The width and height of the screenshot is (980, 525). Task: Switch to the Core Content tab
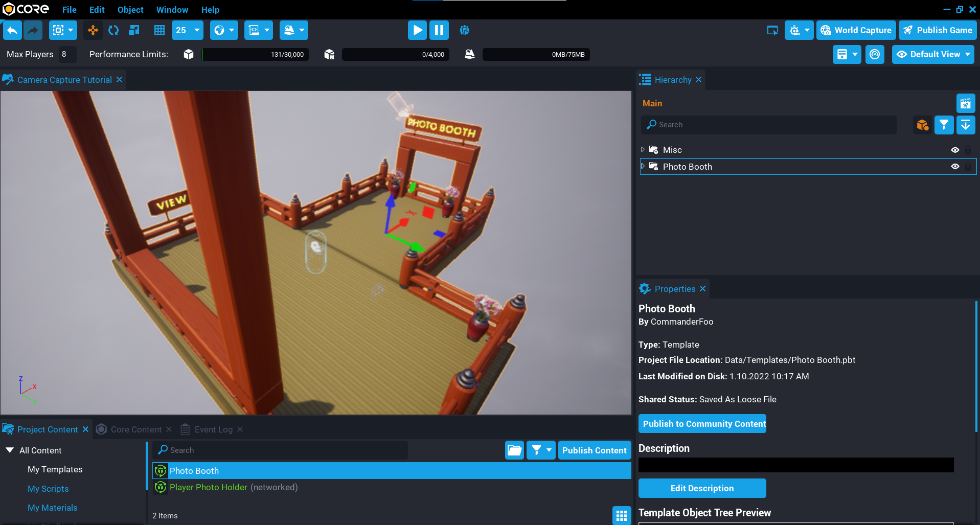(x=135, y=429)
